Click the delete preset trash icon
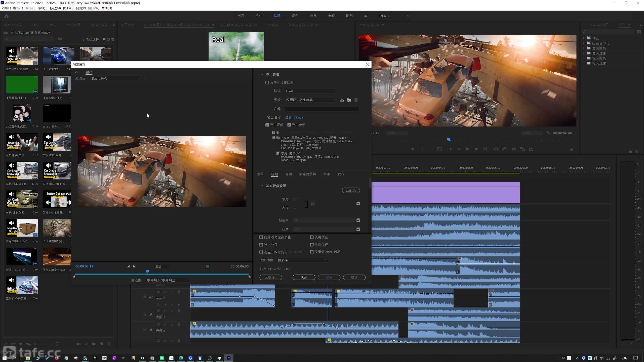 (x=356, y=100)
